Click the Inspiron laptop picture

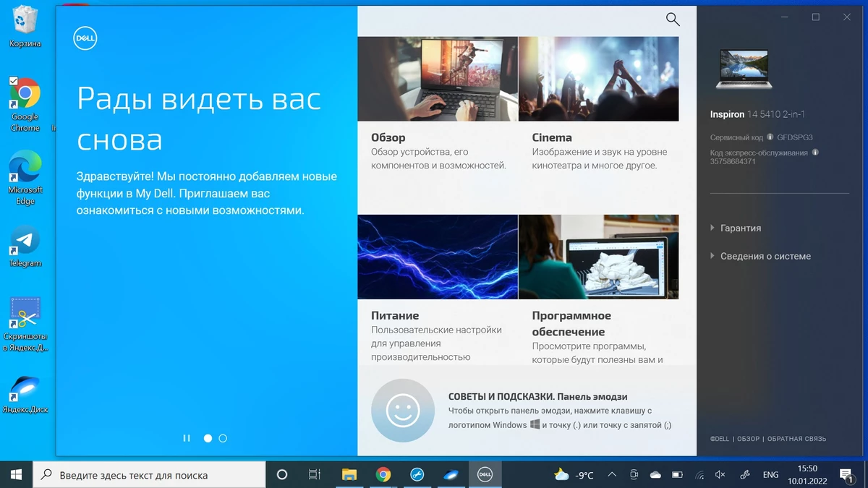(x=744, y=69)
